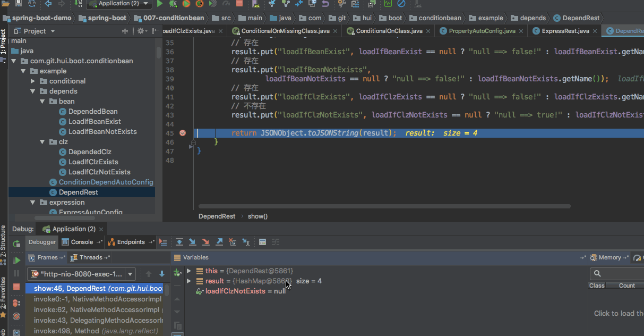Stop the running application with red square icon
Screen dimensions: 644x336
[x=16, y=287]
